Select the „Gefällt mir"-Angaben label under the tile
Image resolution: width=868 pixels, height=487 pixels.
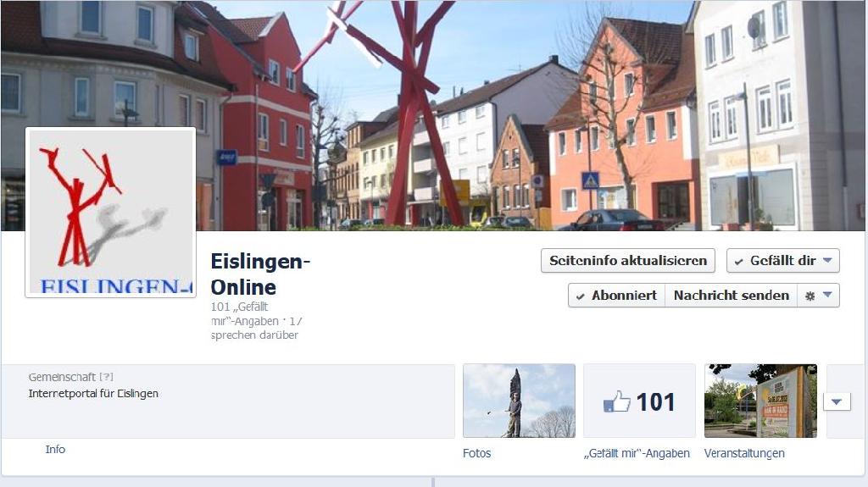[x=637, y=453]
